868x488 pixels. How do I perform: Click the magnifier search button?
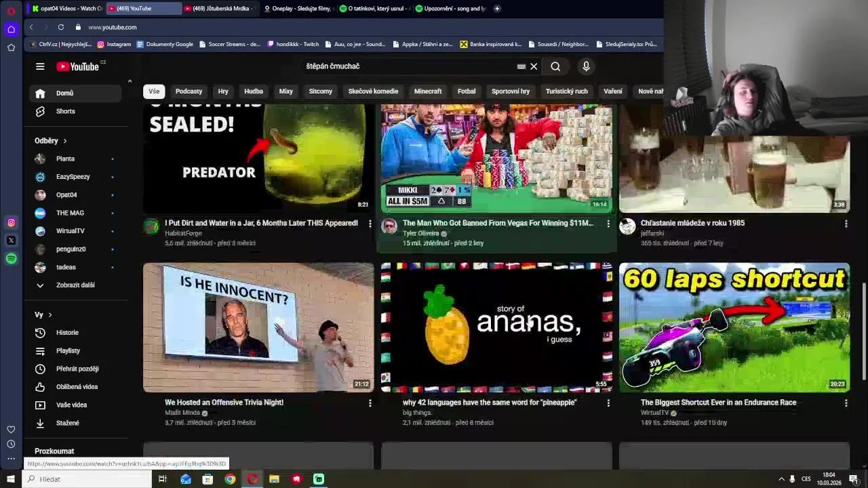pos(555,66)
